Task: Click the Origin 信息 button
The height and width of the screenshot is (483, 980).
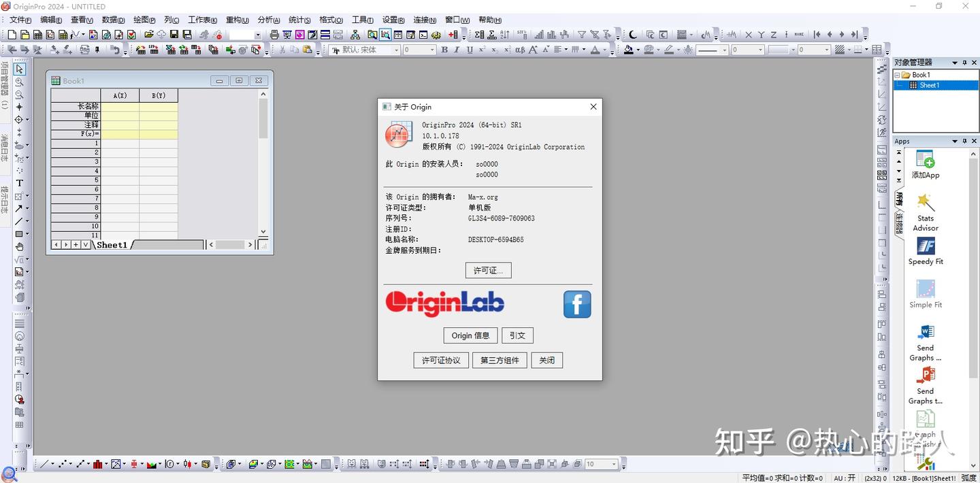Action: point(470,335)
